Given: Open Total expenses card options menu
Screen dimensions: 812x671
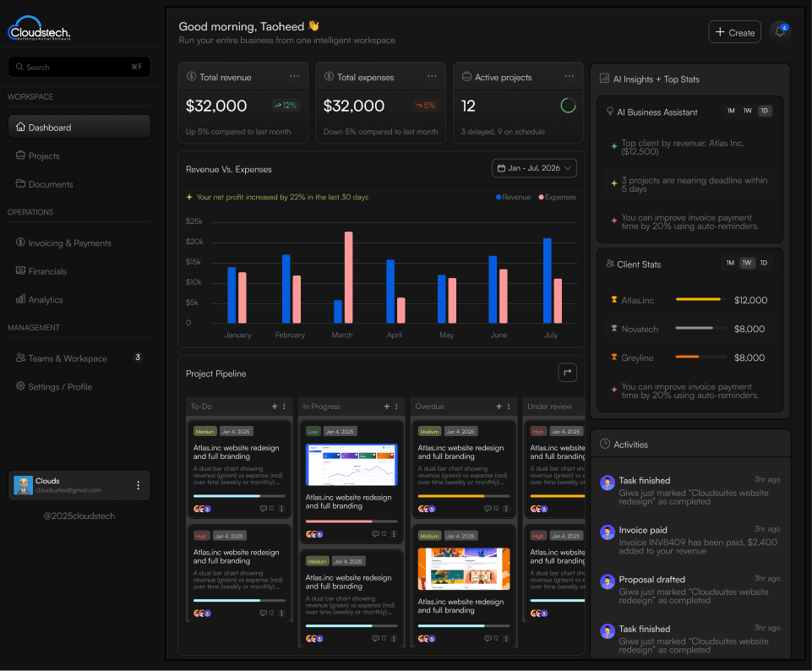Looking at the screenshot, I should 432,77.
